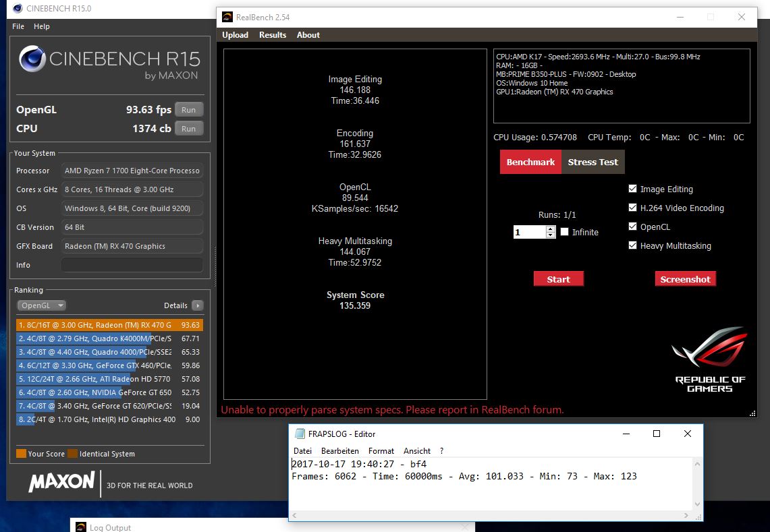The width and height of the screenshot is (770, 532).
Task: Start the RealBench benchmark
Action: point(559,278)
